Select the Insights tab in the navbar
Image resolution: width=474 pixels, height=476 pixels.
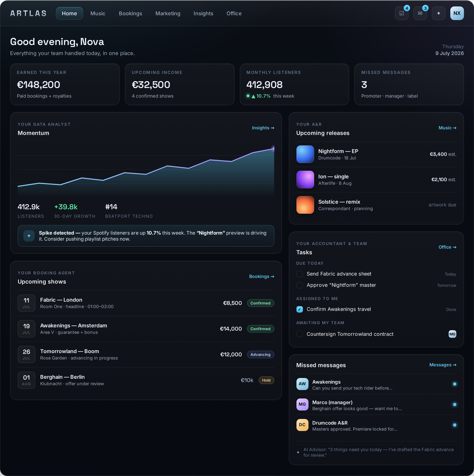click(x=203, y=13)
